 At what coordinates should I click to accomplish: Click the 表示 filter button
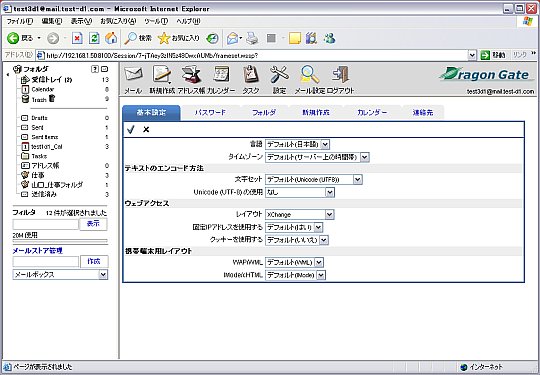pos(93,224)
